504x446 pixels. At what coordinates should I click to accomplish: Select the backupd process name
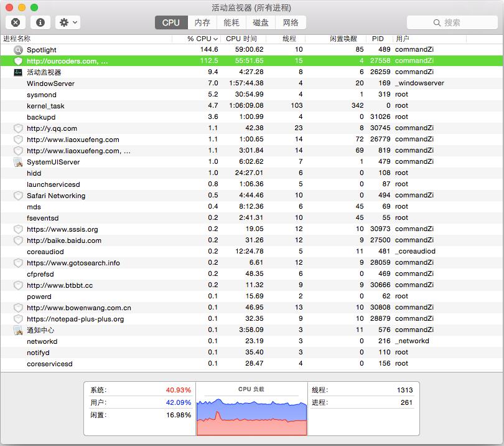(x=41, y=117)
